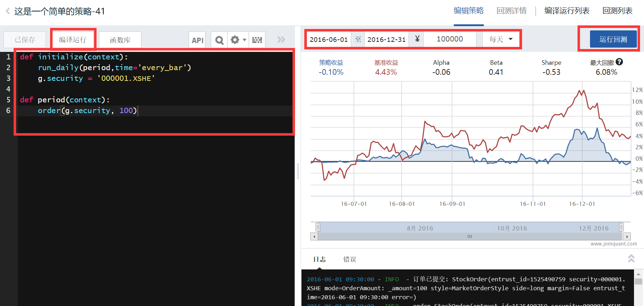Click the order(g.security, 100) code line
Image resolution: width=644 pixels, height=306 pixels.
pyautogui.click(x=87, y=111)
